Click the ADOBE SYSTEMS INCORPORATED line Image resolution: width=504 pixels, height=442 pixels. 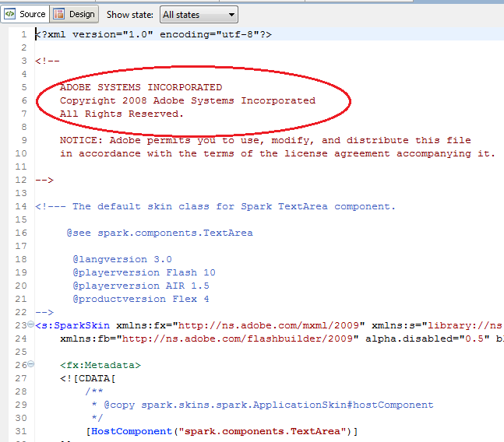[x=141, y=87]
